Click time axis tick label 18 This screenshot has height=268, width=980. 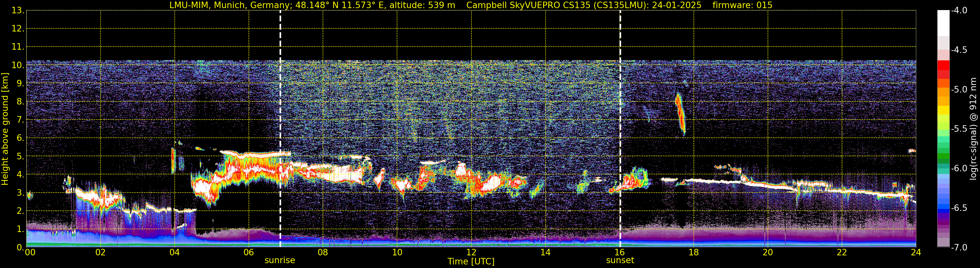point(694,253)
